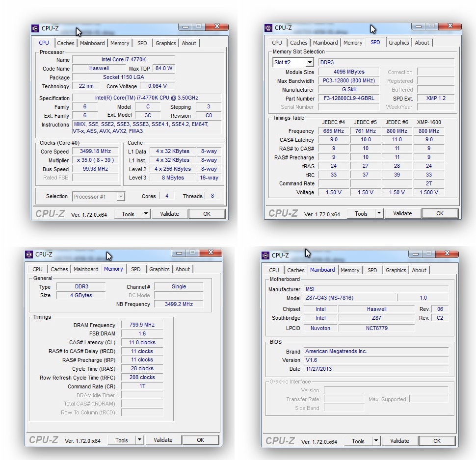The width and height of the screenshot is (476, 460).
Task: Open the Memory tab in the CPU window
Action: pos(120,43)
